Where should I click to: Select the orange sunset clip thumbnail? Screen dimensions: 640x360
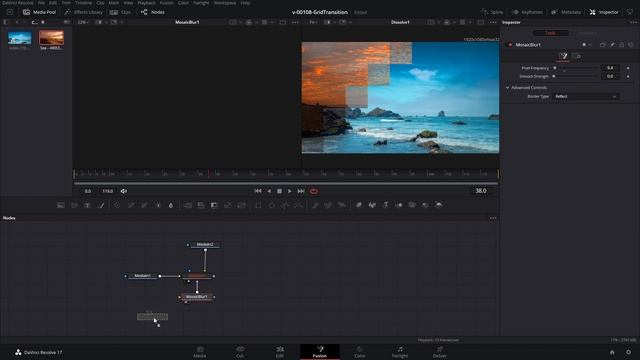51,38
